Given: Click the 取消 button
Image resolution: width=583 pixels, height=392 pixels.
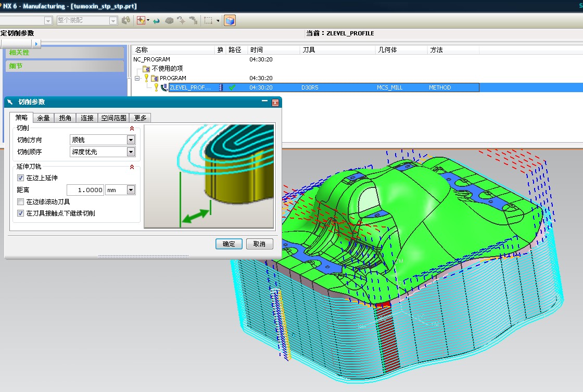Looking at the screenshot, I should coord(259,244).
